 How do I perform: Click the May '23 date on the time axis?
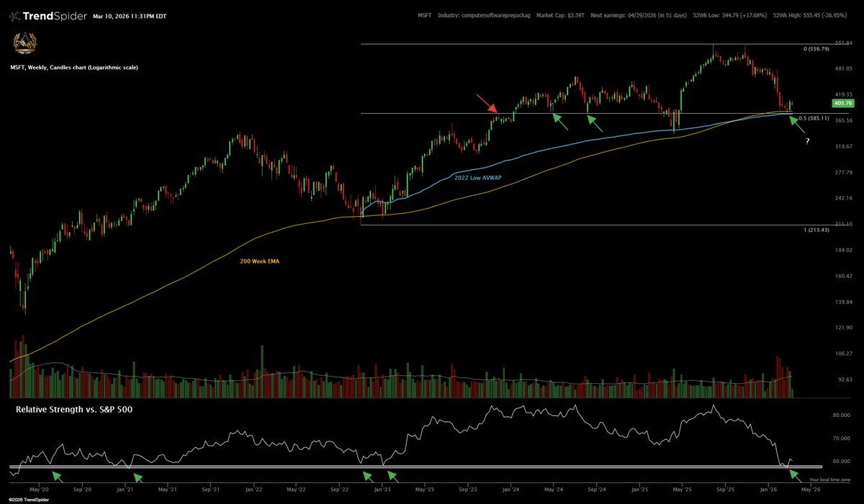pyautogui.click(x=424, y=489)
